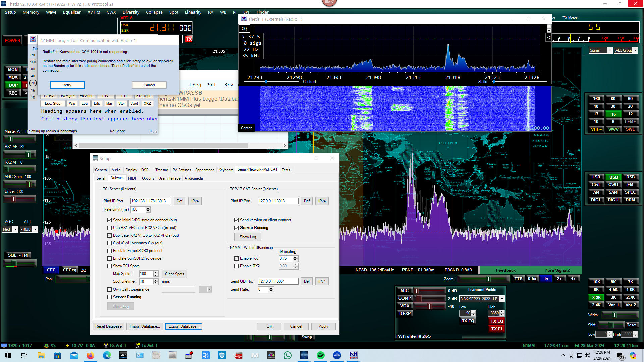
Task: Switch to the PA Settings tab
Action: [x=182, y=170]
